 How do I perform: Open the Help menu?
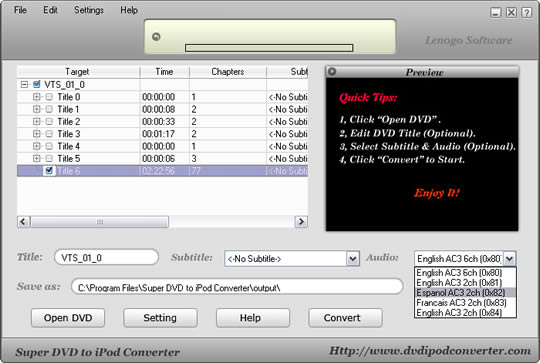coord(129,10)
